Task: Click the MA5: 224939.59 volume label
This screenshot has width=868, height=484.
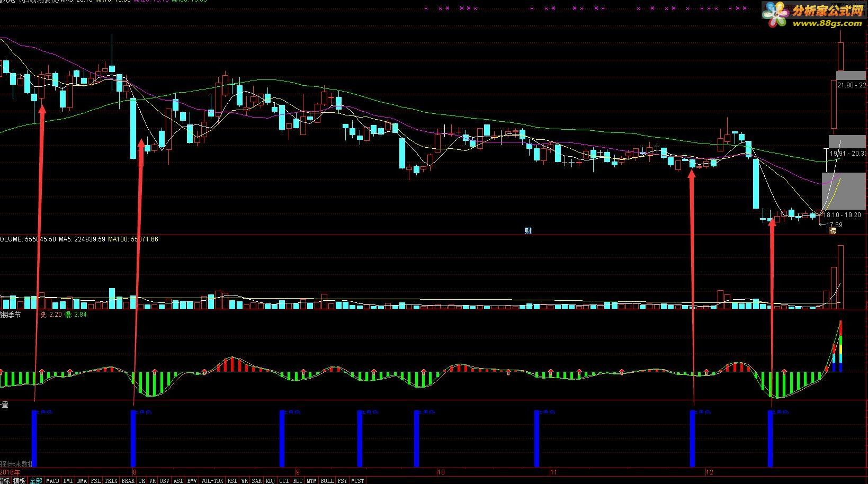Action: tap(82, 239)
